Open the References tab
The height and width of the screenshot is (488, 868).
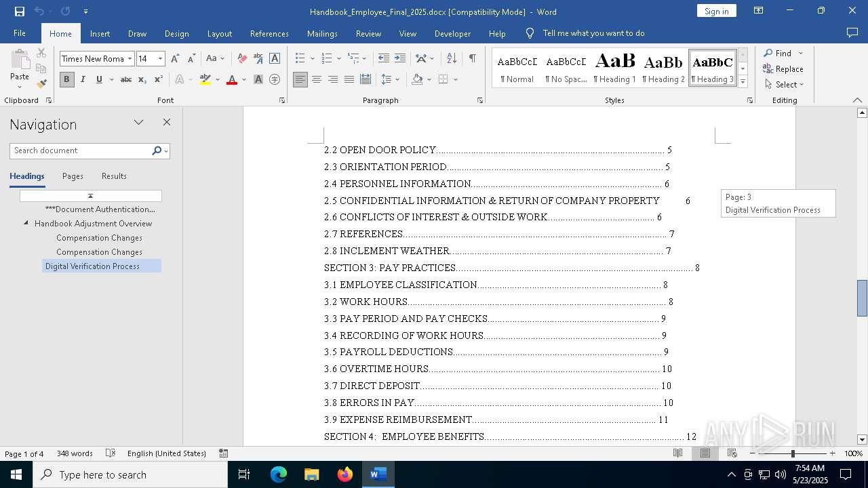point(269,33)
